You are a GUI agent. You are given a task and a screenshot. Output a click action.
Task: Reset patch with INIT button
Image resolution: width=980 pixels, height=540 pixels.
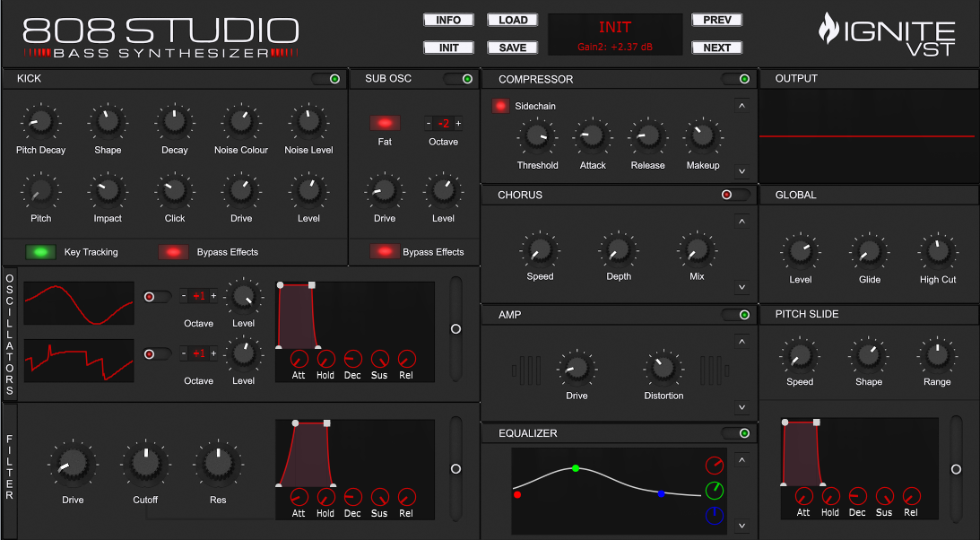click(448, 48)
